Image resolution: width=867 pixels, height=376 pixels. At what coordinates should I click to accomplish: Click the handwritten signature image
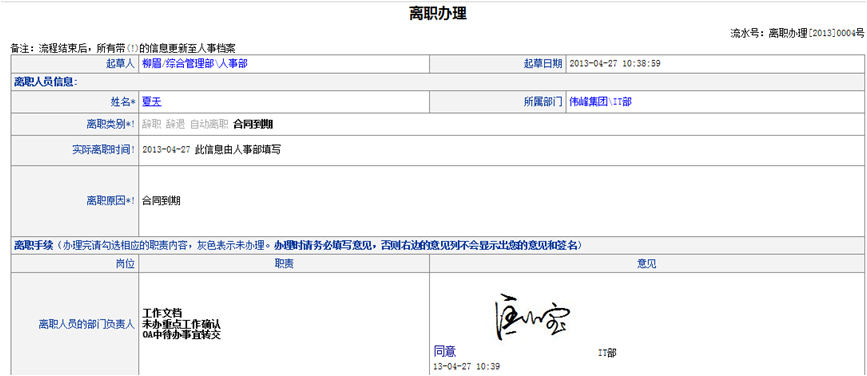coord(529,316)
